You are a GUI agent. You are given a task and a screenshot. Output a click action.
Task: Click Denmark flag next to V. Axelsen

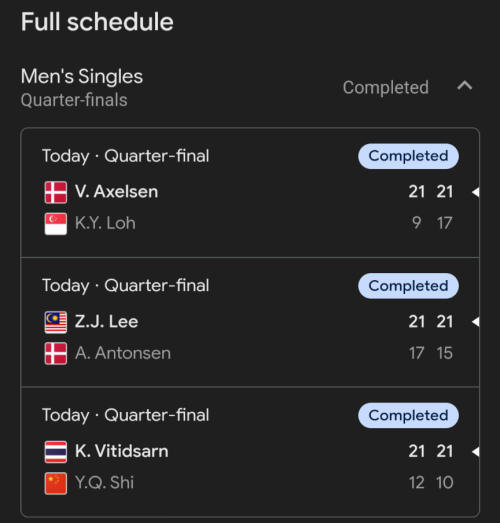[x=56, y=192]
